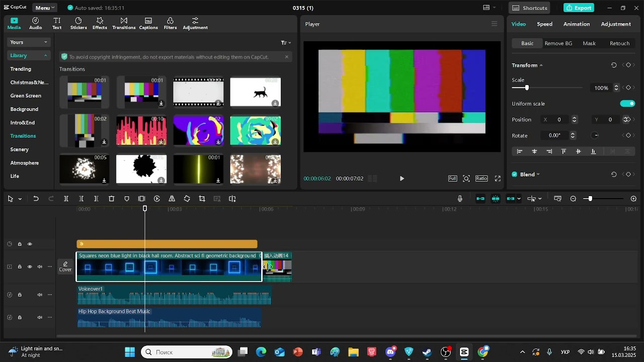Click the Cover edit button on main track
Image resolution: width=644 pixels, height=362 pixels.
(x=65, y=266)
